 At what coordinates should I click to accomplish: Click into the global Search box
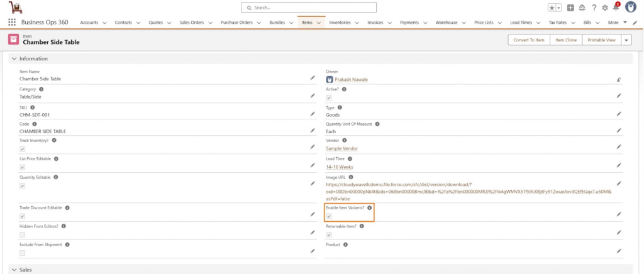tap(309, 8)
